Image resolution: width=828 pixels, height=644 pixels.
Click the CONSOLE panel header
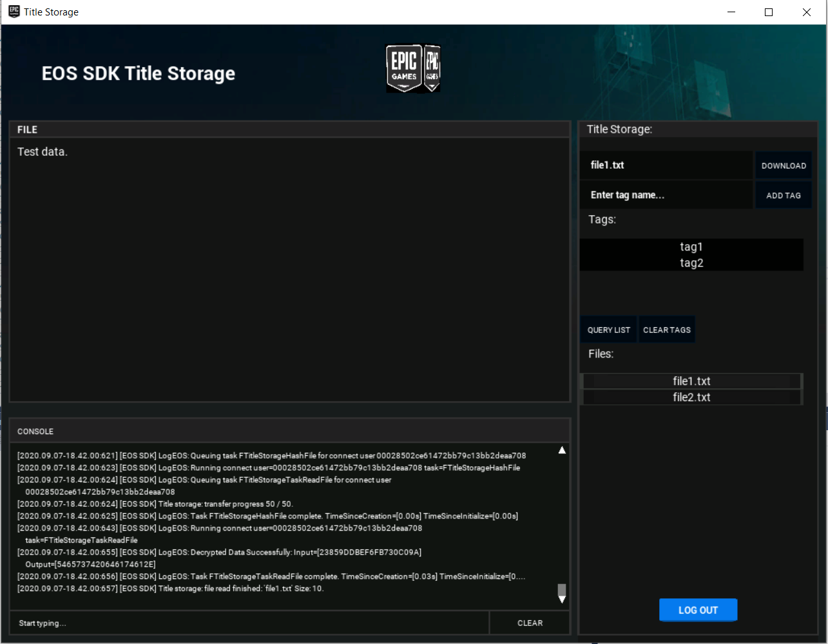pyautogui.click(x=290, y=431)
